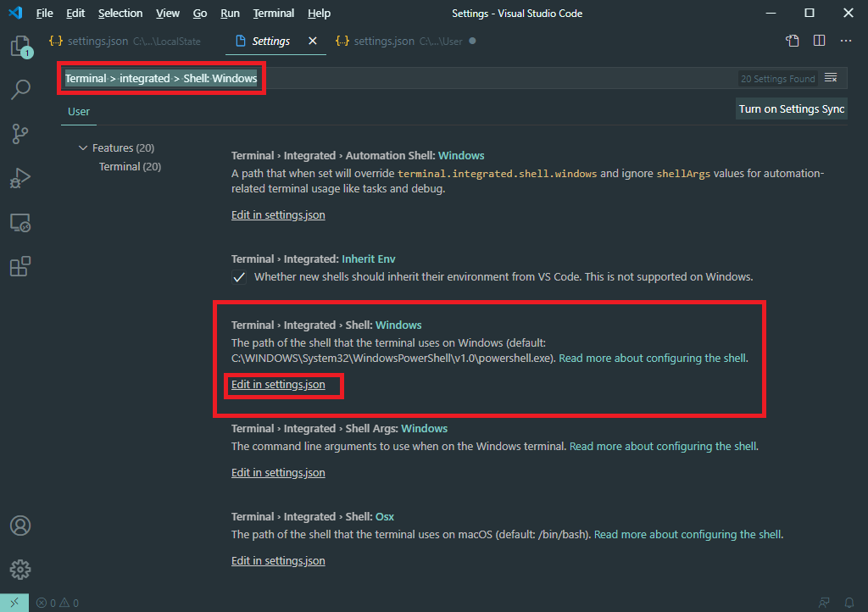The height and width of the screenshot is (612, 868).
Task: Open the Search view icon
Action: [x=20, y=90]
